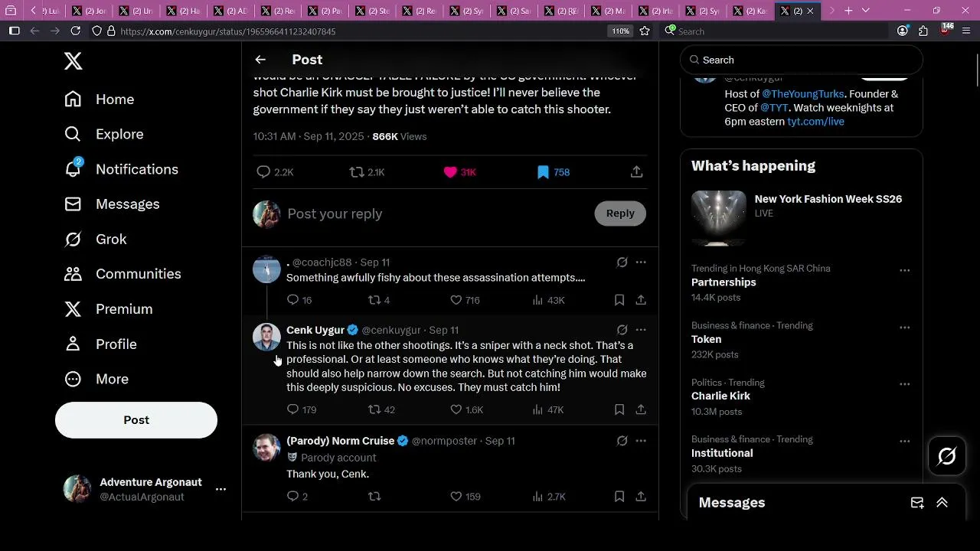Open the tyt.com/live link

[816, 122]
